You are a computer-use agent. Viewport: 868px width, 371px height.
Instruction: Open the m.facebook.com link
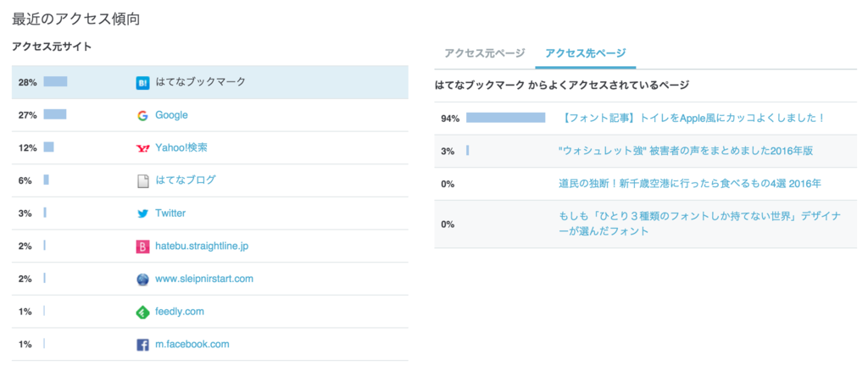(x=192, y=344)
